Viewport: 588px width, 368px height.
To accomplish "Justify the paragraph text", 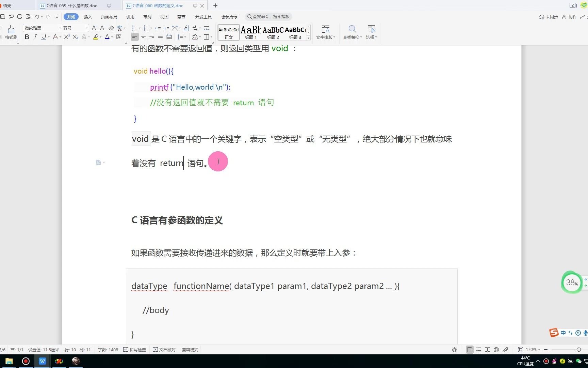I will (x=160, y=37).
